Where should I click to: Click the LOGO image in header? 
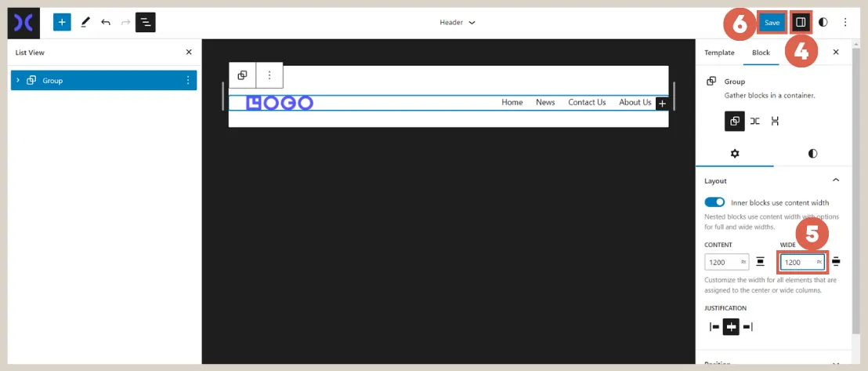click(280, 103)
